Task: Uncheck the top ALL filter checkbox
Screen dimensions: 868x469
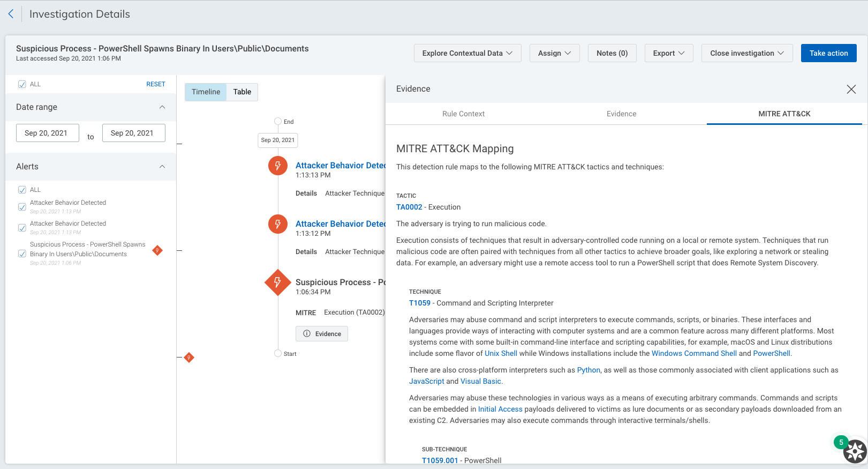Action: point(22,84)
